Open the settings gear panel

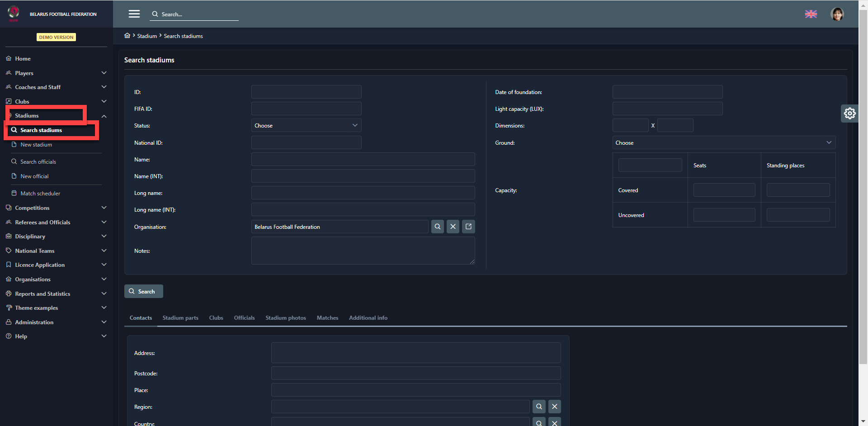(x=849, y=114)
